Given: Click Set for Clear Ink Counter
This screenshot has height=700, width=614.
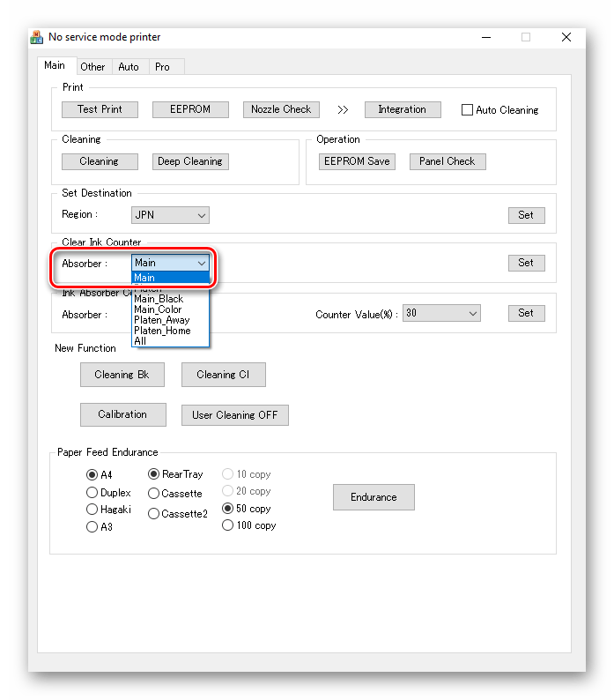Looking at the screenshot, I should coord(526,263).
